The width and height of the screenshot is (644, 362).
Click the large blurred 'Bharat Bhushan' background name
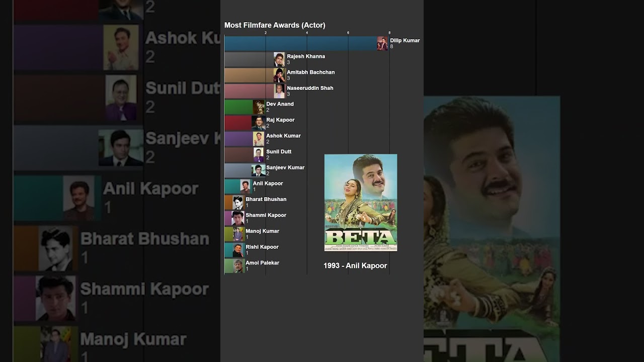point(145,239)
